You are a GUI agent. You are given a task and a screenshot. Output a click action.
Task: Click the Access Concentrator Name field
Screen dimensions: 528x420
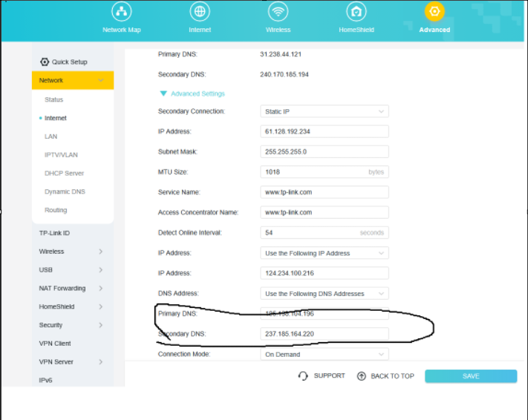pyautogui.click(x=325, y=212)
